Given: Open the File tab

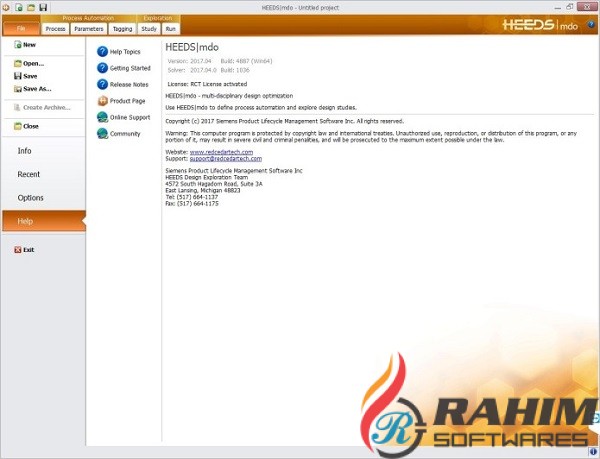Looking at the screenshot, I should point(21,28).
